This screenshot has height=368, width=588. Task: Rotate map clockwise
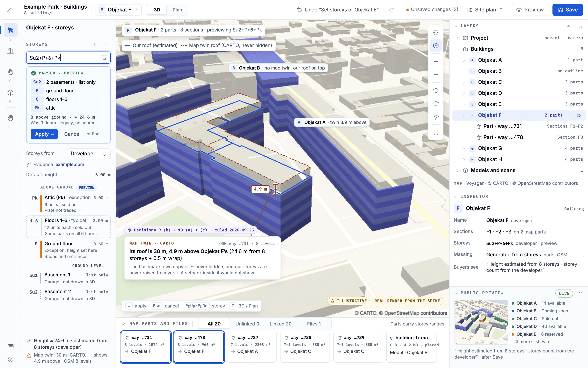coord(436,104)
